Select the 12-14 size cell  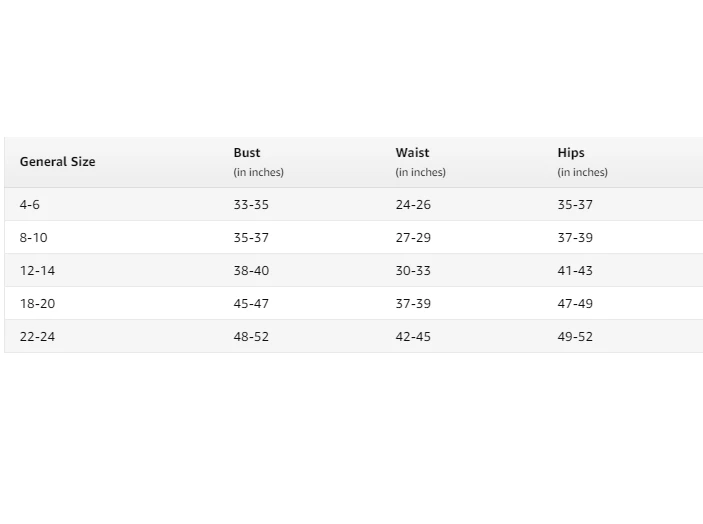point(37,271)
